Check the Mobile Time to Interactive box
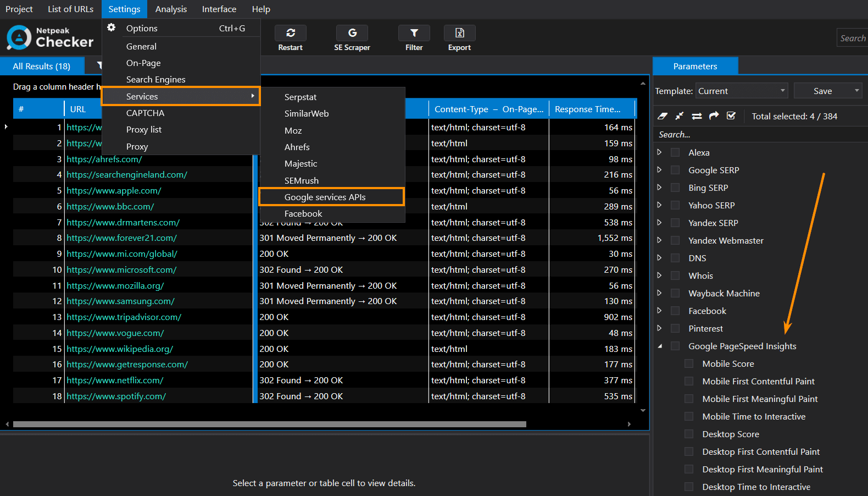 [689, 416]
